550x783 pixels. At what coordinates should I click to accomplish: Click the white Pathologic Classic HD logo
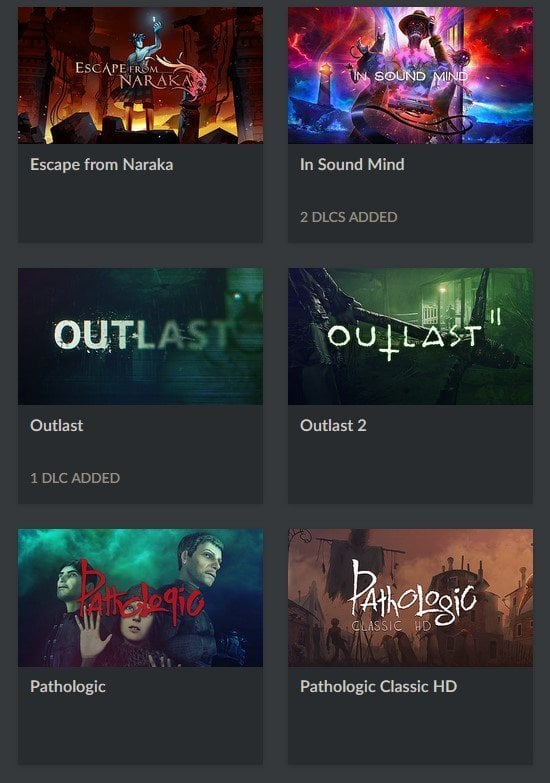412,594
